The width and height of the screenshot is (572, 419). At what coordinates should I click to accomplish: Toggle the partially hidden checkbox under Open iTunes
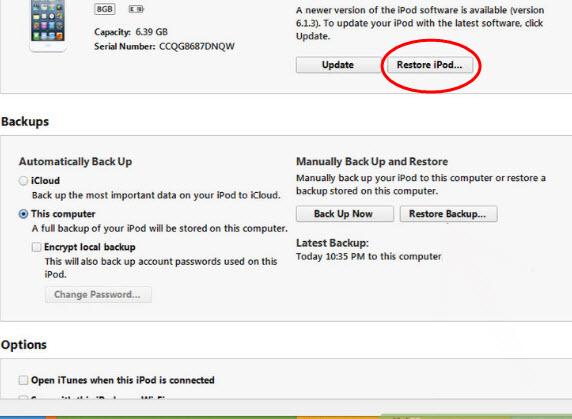23,398
